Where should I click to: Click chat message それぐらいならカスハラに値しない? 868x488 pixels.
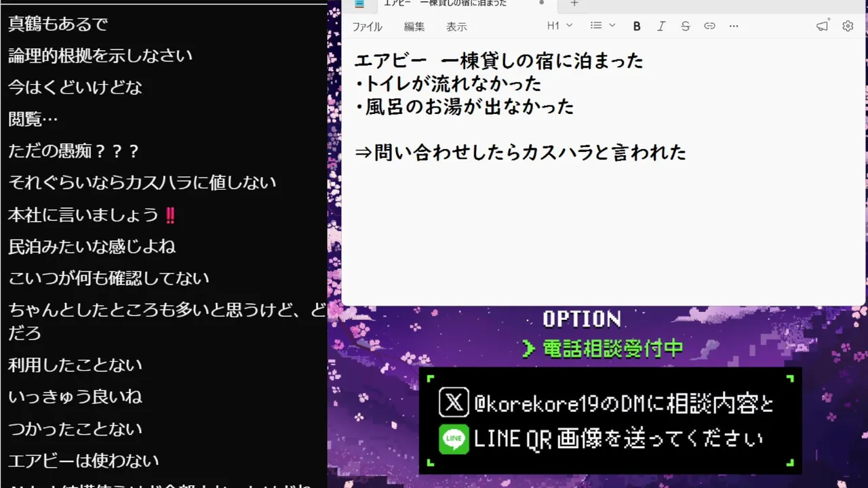click(142, 183)
